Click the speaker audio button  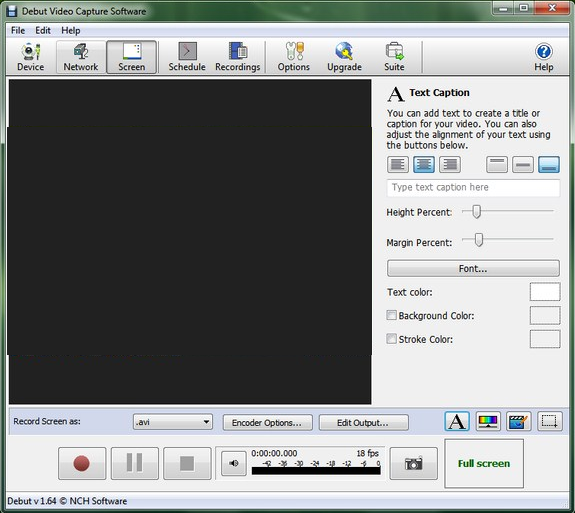(234, 463)
